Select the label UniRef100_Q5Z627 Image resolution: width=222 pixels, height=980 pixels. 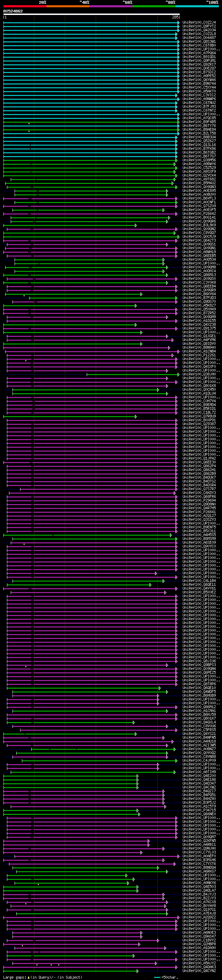[199, 141]
